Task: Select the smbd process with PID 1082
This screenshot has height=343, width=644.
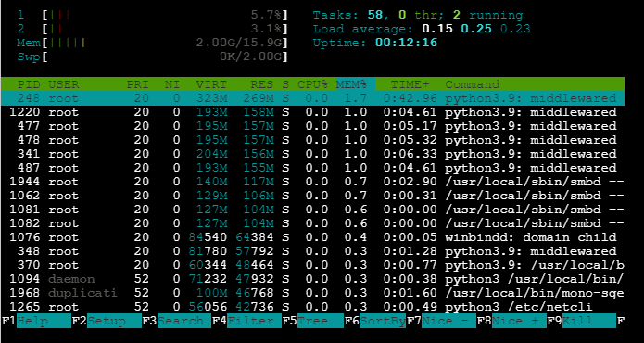Action: tap(312, 223)
